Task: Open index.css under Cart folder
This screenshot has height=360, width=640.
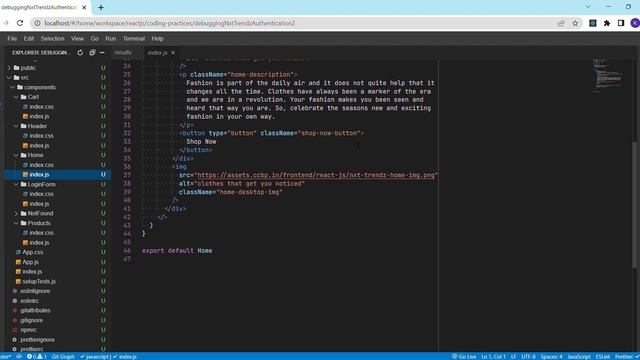Action: click(x=41, y=107)
